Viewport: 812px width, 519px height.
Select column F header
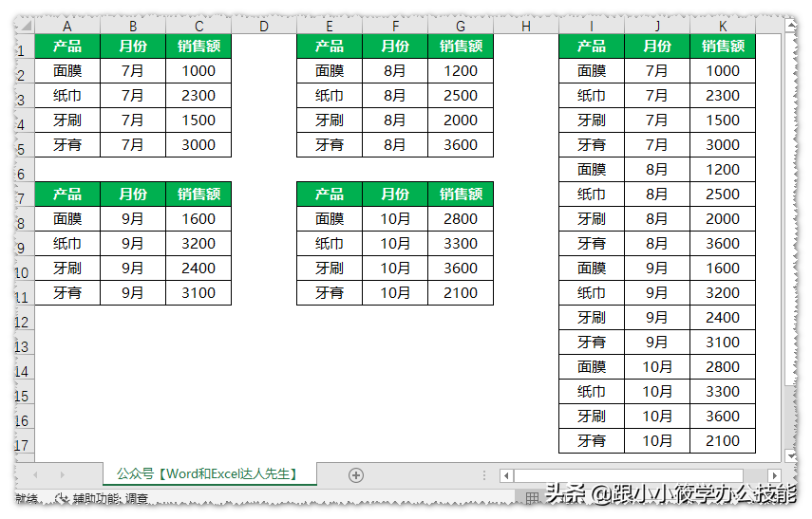click(395, 27)
